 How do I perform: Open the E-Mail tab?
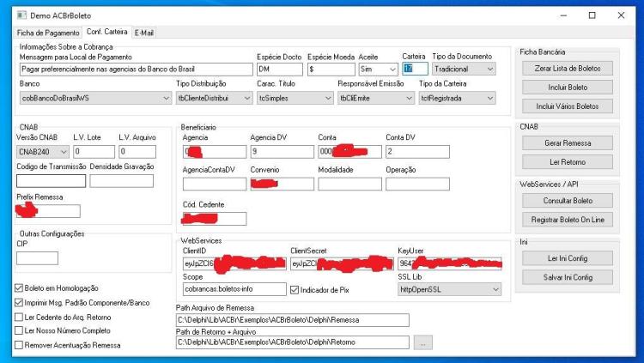click(143, 33)
